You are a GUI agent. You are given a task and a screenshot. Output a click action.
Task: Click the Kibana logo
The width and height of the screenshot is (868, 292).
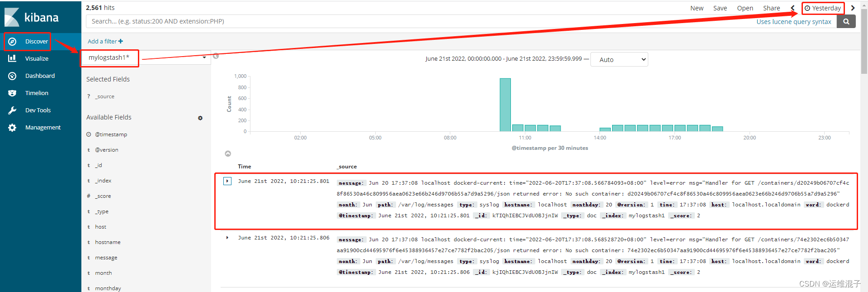32,17
